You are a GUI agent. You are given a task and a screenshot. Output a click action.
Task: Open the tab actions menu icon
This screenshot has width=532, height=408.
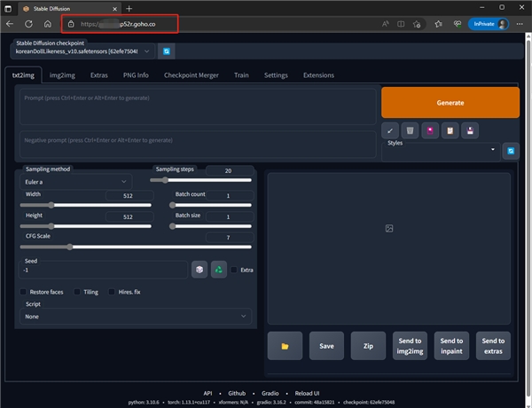(x=8, y=9)
